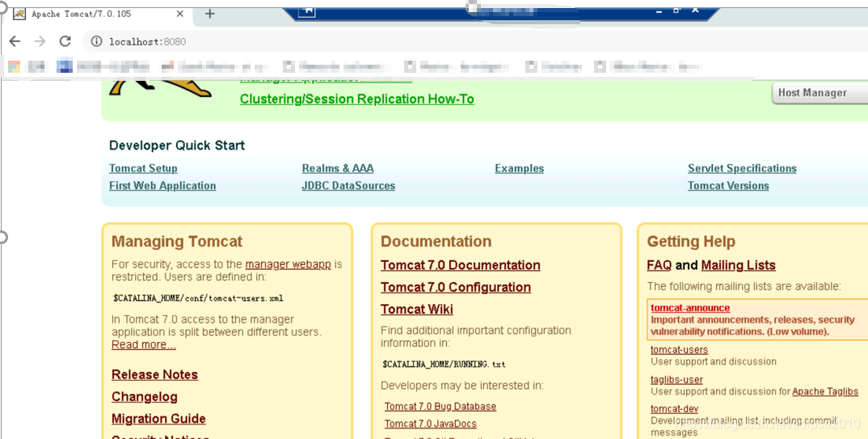The width and height of the screenshot is (868, 439).
Task: Open Tomcat 7.0 JavaDocs link
Action: pyautogui.click(x=430, y=424)
